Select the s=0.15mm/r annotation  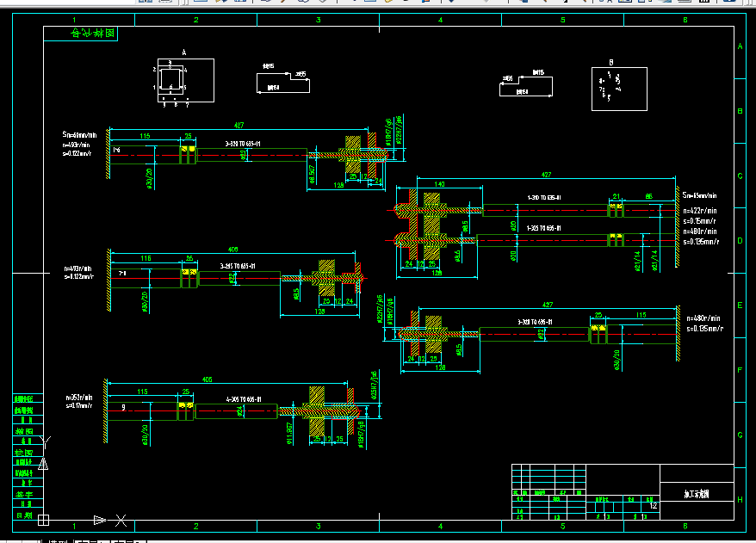pos(699,220)
